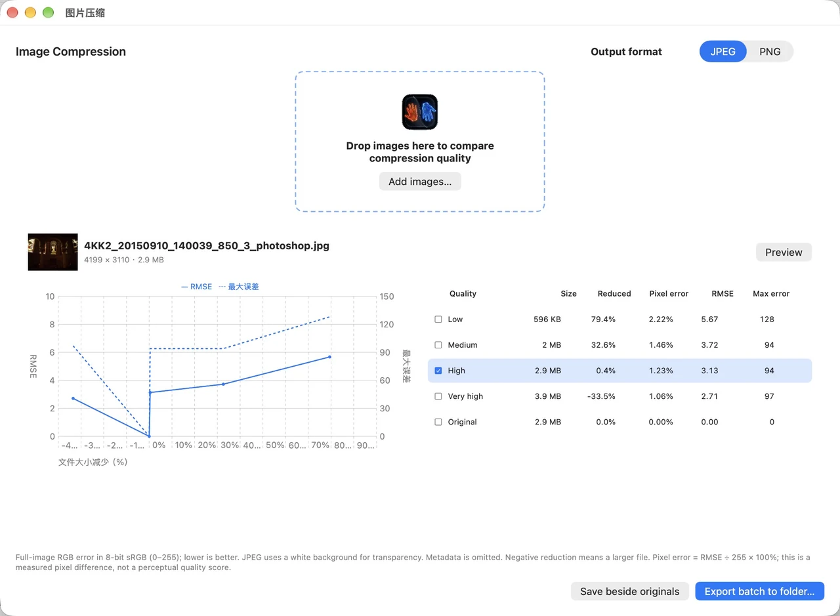Check the Low quality checkbox

pos(438,319)
